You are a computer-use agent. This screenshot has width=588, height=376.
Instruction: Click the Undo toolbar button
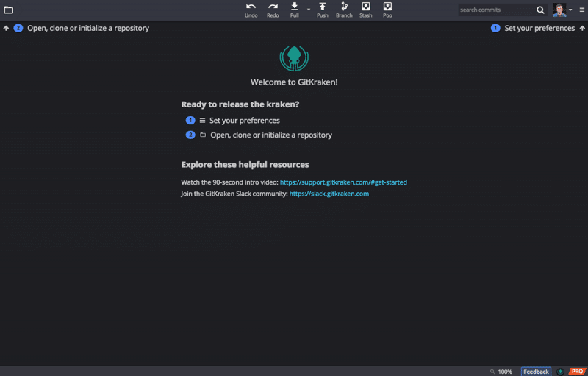[x=251, y=10]
